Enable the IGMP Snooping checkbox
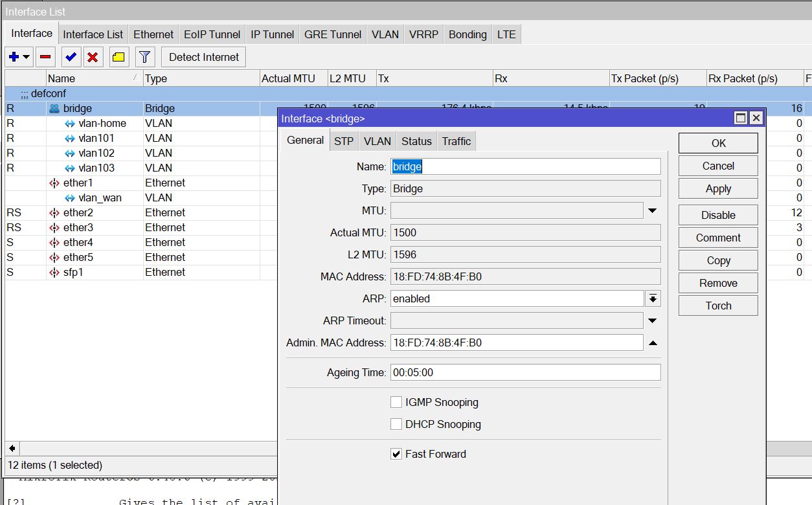 (396, 403)
